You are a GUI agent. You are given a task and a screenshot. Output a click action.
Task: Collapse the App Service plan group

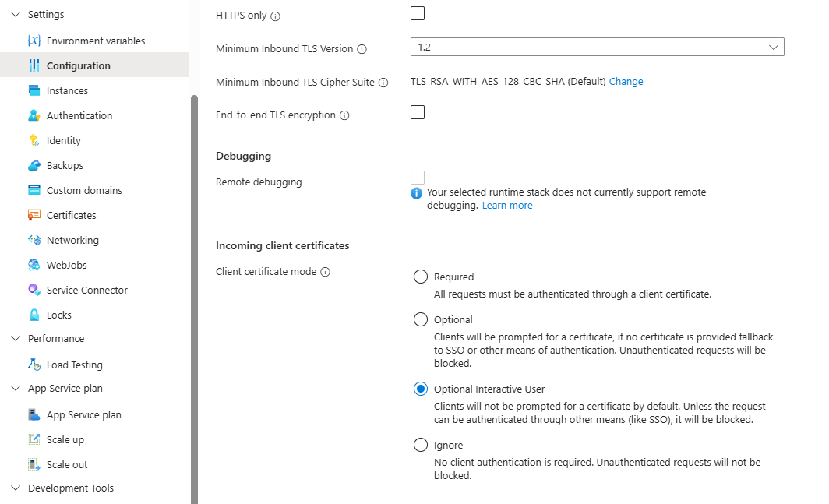(15, 389)
